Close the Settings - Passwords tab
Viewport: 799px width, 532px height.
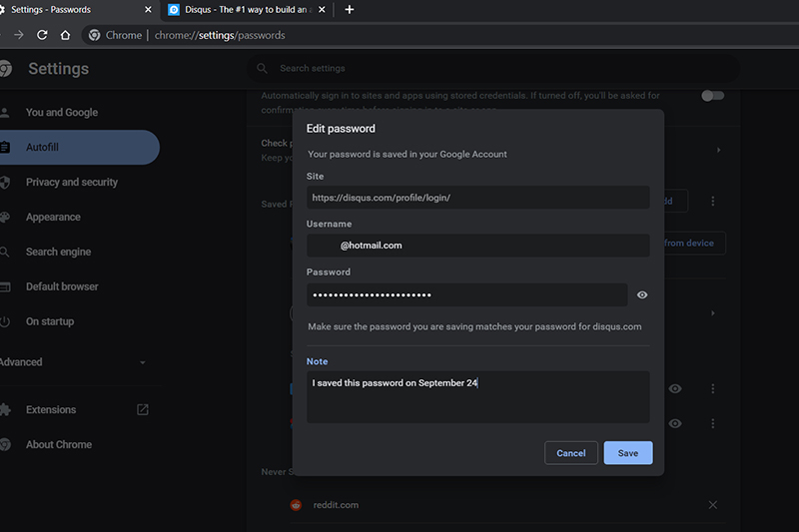pos(148,10)
